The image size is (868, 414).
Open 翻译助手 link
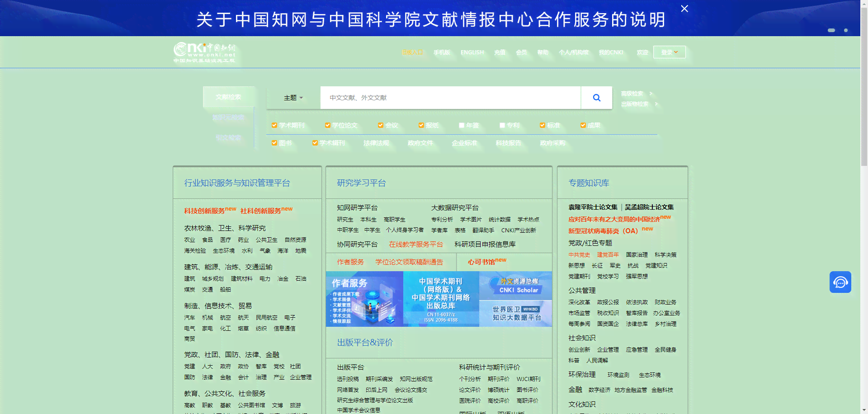click(x=483, y=230)
